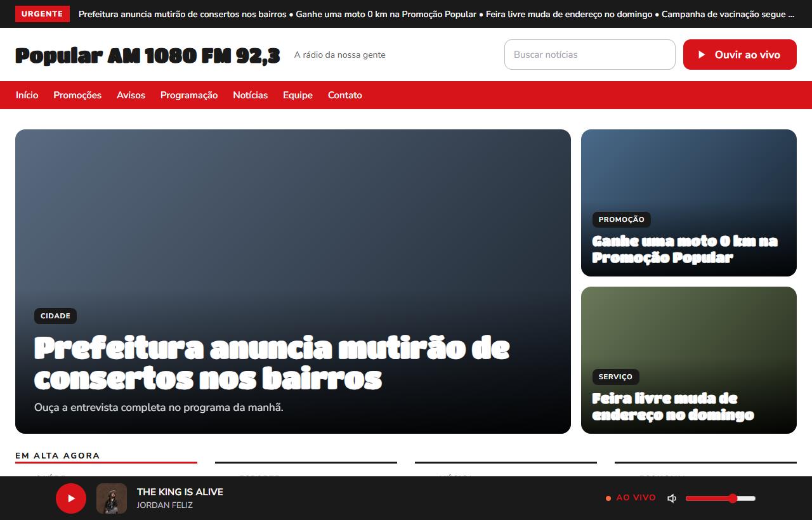This screenshot has width=812, height=520.
Task: Open the Feira livre muda de endereço card
Action: click(689, 360)
